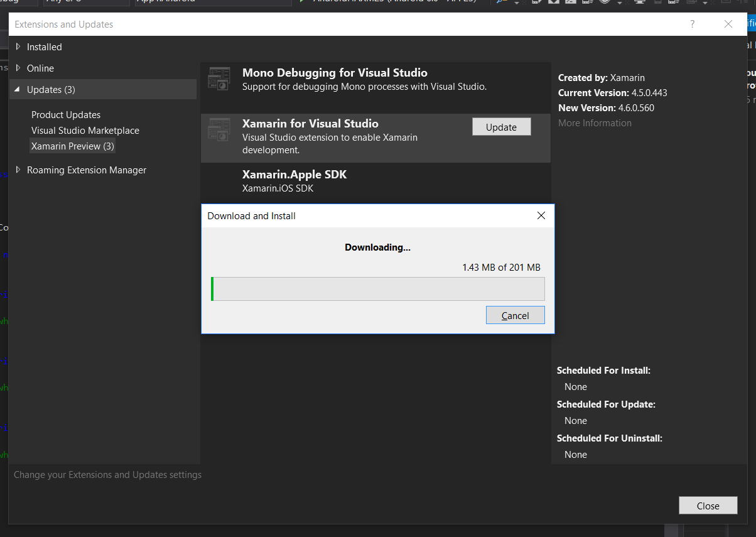The image size is (756, 537).
Task: Select Product Updates in the tree
Action: click(66, 115)
